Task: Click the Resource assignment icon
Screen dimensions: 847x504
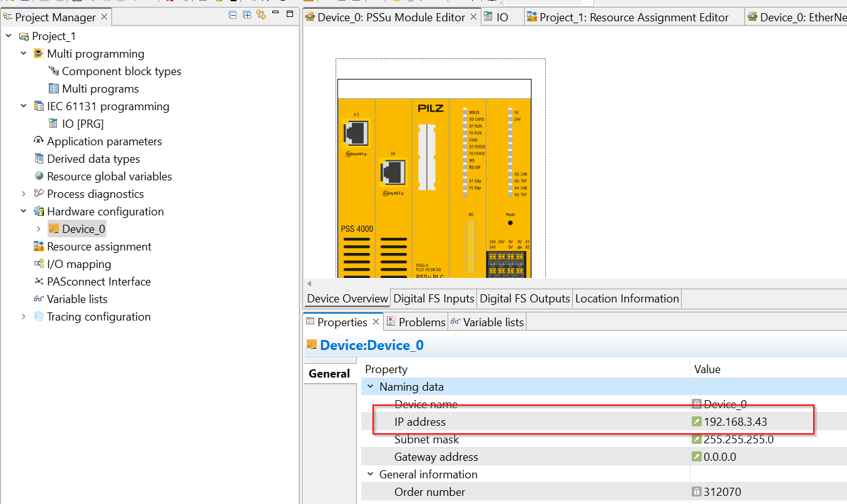Action: pyautogui.click(x=39, y=247)
